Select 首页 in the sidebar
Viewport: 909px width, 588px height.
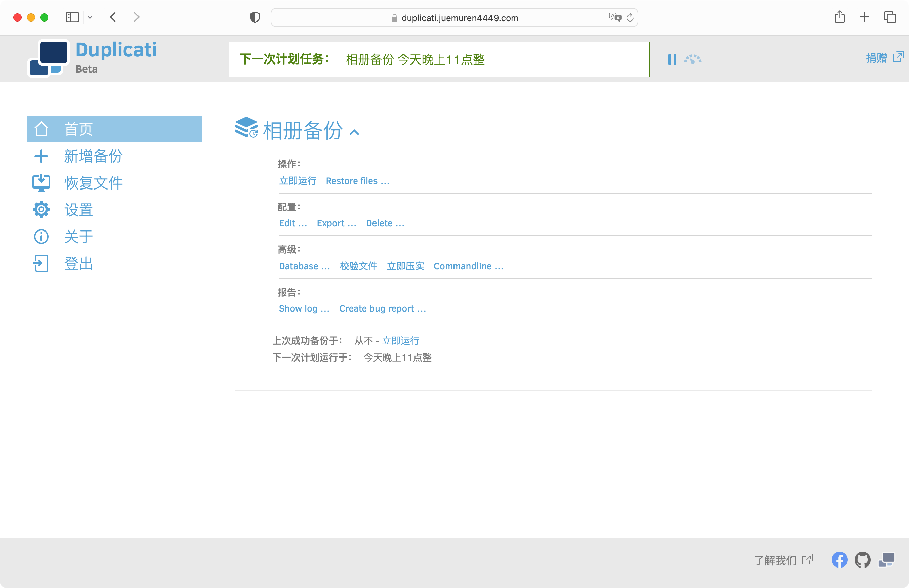[x=114, y=129]
